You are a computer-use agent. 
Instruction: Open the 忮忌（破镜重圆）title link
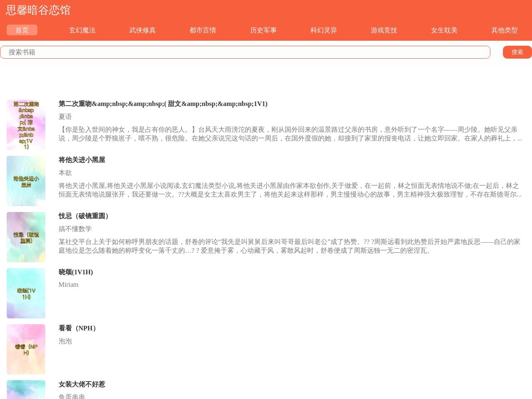[85, 216]
